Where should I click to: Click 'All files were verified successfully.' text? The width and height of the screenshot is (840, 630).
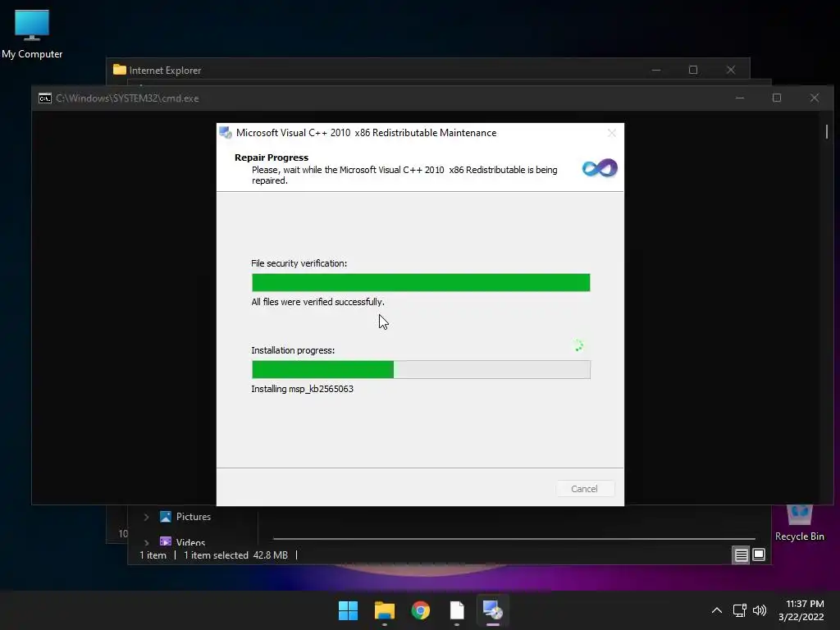tap(317, 302)
